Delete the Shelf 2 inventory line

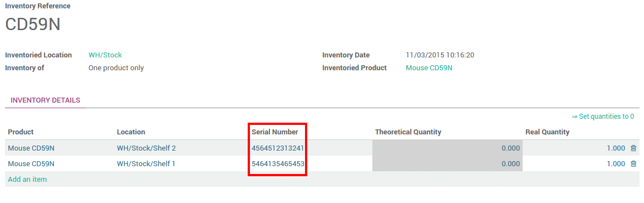coord(633,148)
